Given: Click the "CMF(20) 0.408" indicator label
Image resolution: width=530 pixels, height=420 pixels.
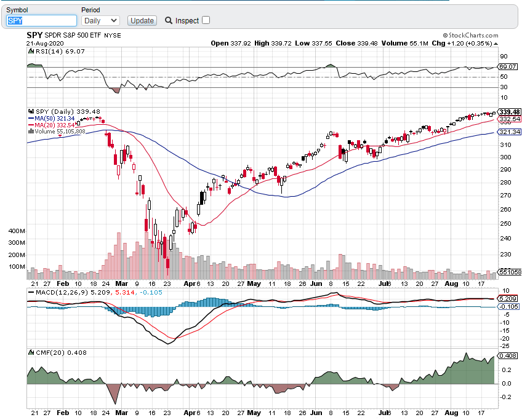Looking at the screenshot, I should click(61, 352).
